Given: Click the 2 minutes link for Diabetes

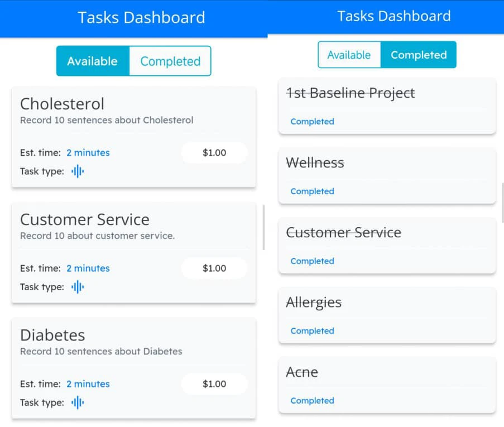Looking at the screenshot, I should (x=88, y=383).
